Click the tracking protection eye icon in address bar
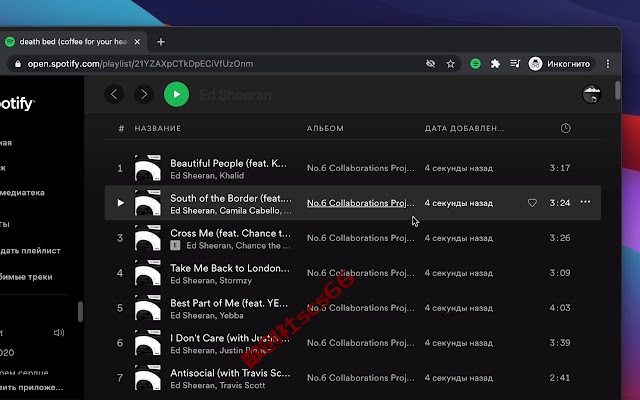Screen dimensions: 640x400 tap(430, 64)
